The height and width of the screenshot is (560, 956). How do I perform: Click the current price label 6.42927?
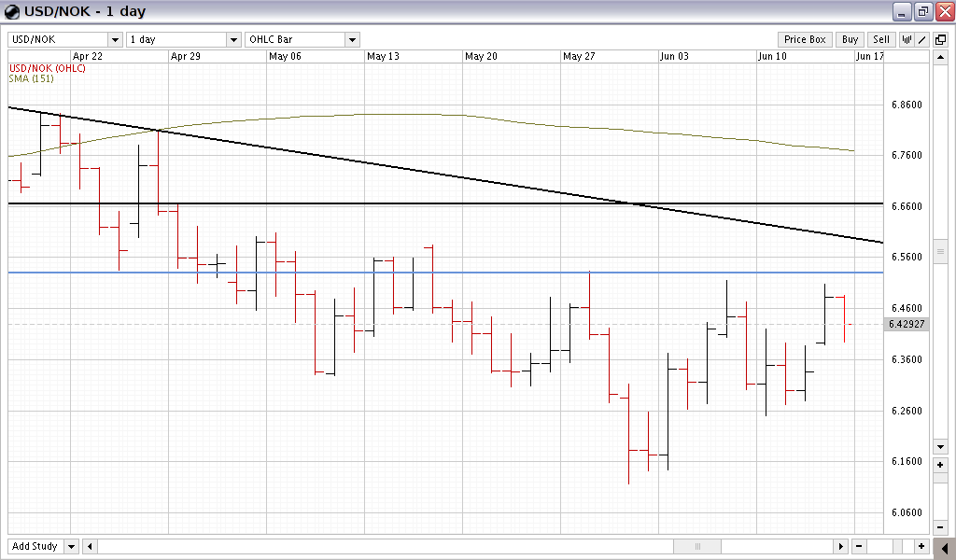tap(907, 324)
